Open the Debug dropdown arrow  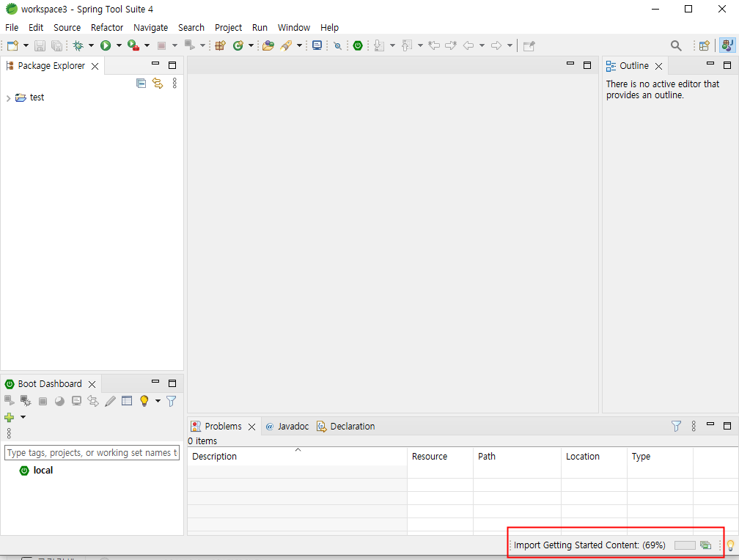pos(91,45)
